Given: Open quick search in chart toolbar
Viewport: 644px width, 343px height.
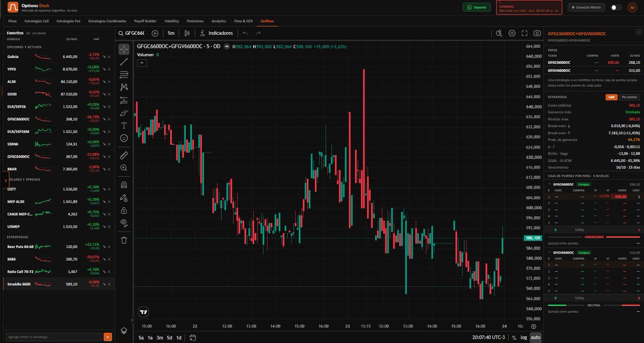Looking at the screenshot, I should [499, 33].
